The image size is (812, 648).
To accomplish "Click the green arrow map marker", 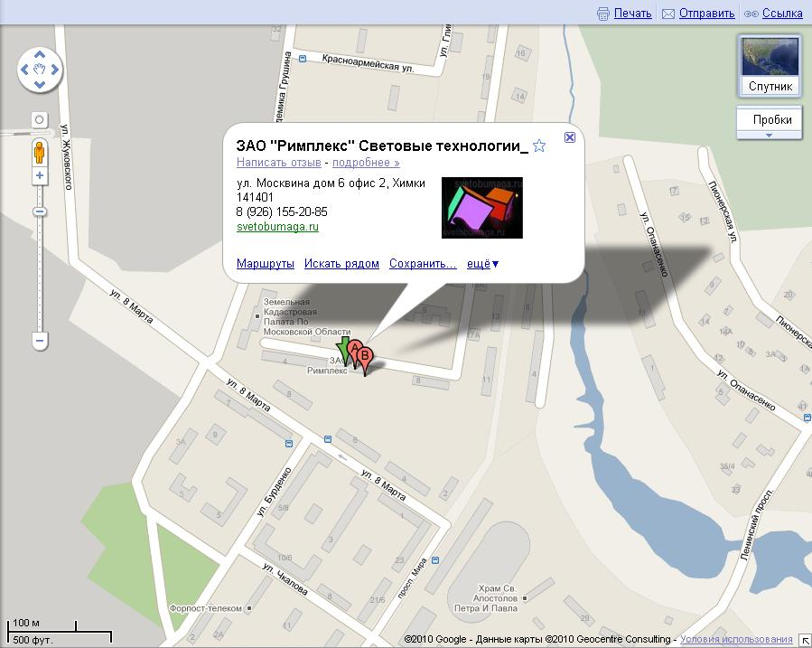I will coord(343,352).
